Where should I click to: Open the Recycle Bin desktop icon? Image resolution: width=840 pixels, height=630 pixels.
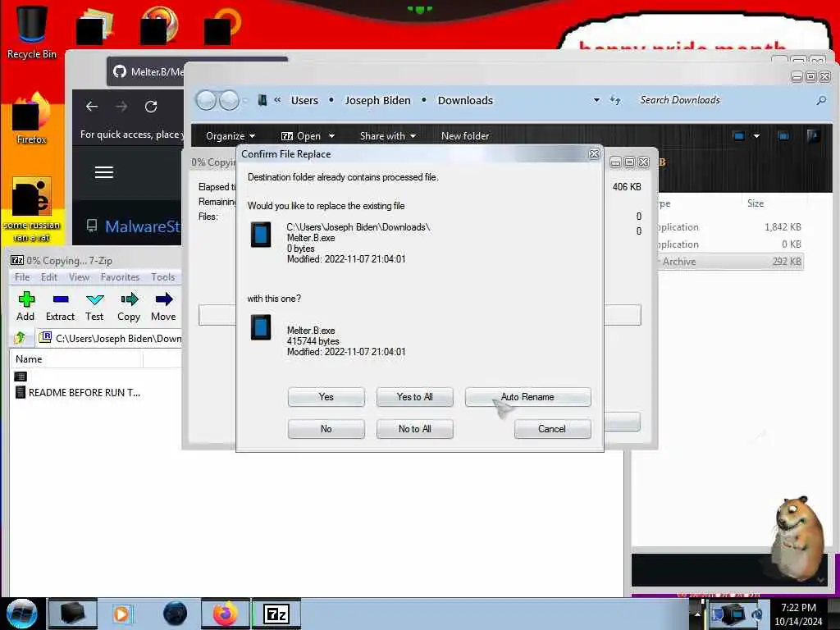pyautogui.click(x=32, y=32)
